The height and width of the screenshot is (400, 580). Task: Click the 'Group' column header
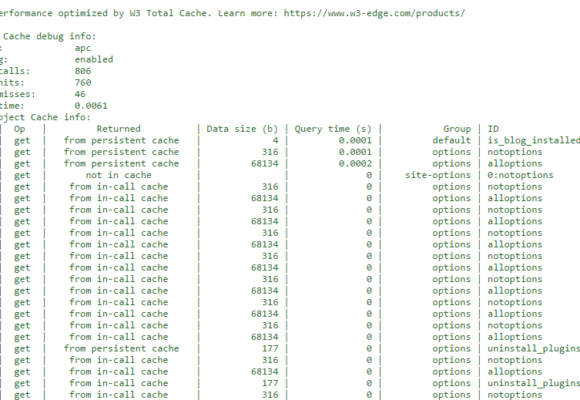click(457, 129)
